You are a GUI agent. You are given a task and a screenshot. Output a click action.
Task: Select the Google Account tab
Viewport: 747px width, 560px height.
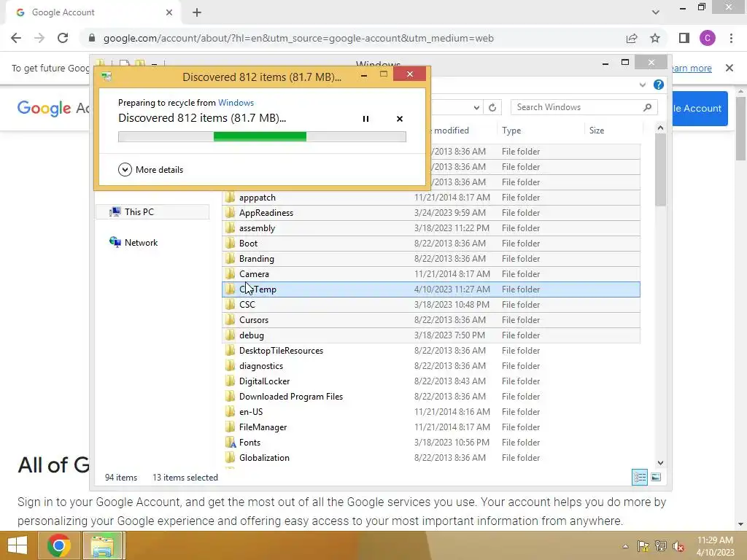click(94, 12)
